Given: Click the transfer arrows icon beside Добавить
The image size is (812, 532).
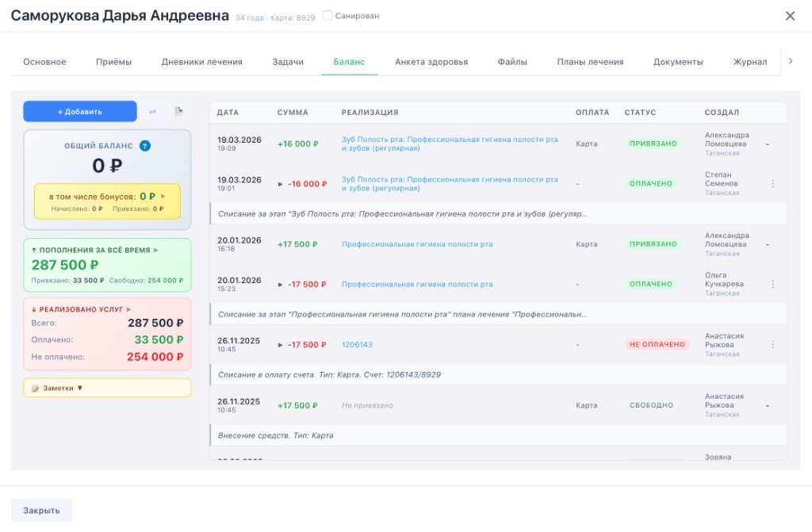Looking at the screenshot, I should click(x=152, y=112).
